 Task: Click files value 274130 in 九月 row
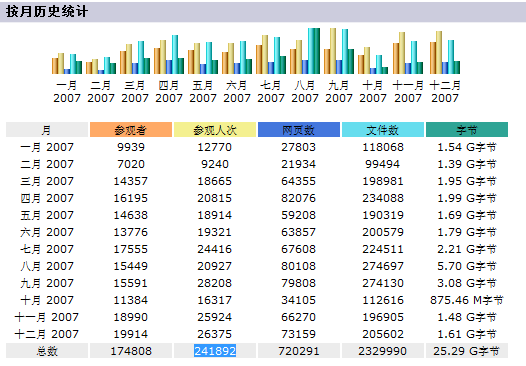tap(383, 283)
